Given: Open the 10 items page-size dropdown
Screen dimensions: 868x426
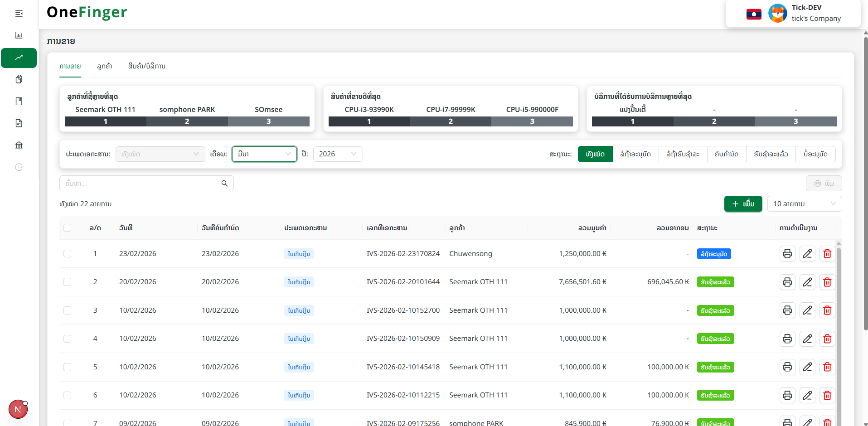Looking at the screenshot, I should (804, 204).
